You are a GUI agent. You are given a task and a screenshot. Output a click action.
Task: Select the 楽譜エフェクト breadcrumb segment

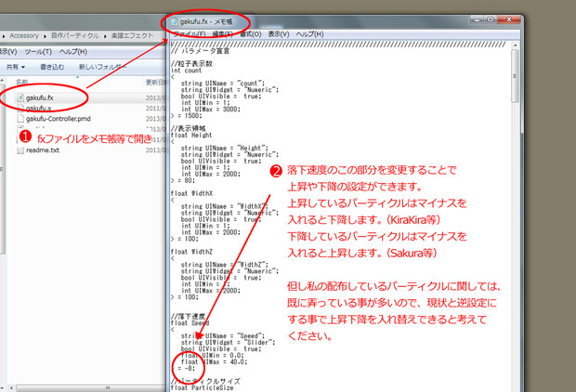[x=132, y=35]
